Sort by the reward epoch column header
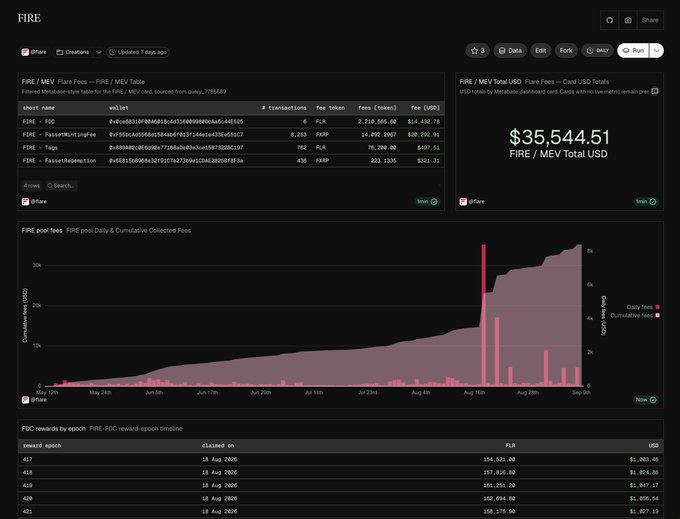 pyautogui.click(x=42, y=446)
